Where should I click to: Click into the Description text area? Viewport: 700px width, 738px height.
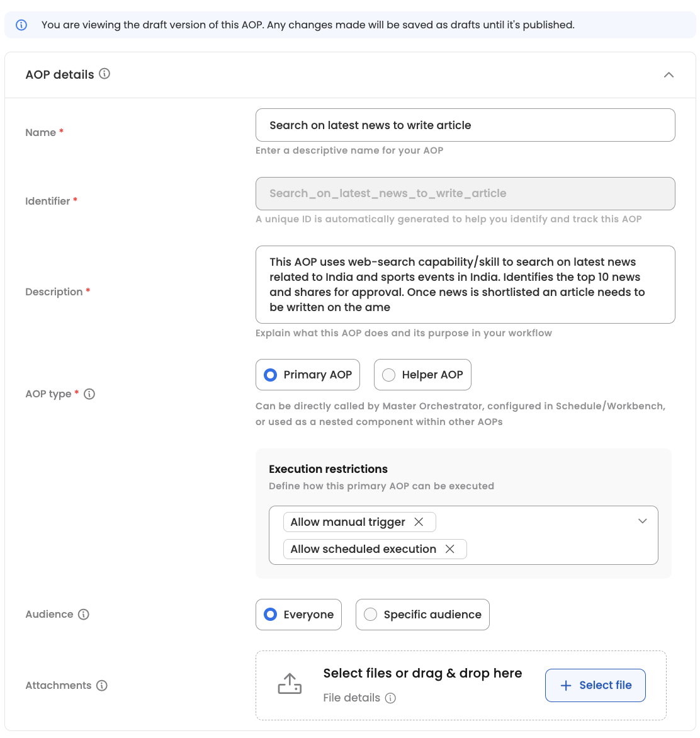pos(465,285)
